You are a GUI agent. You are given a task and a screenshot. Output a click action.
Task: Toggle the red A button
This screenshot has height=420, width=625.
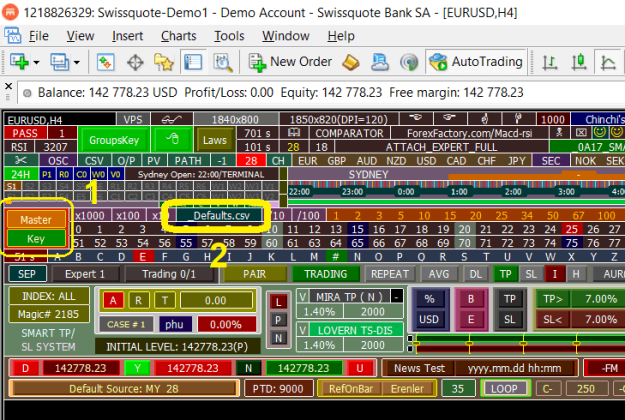coord(113,300)
